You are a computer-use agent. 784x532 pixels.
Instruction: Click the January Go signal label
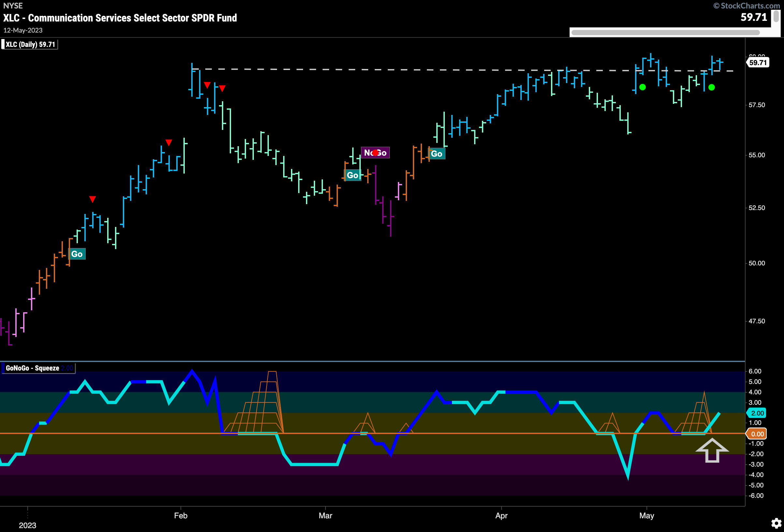tap(77, 254)
